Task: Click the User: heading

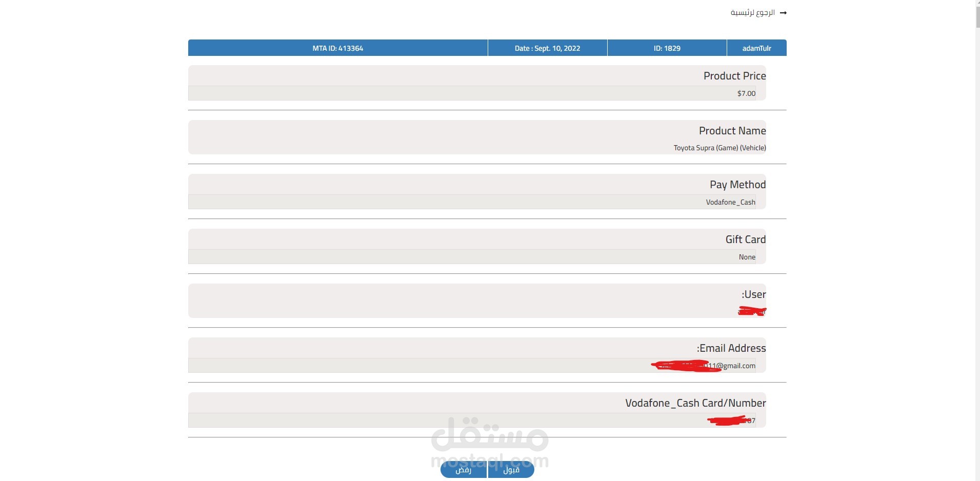Action: 754,294
